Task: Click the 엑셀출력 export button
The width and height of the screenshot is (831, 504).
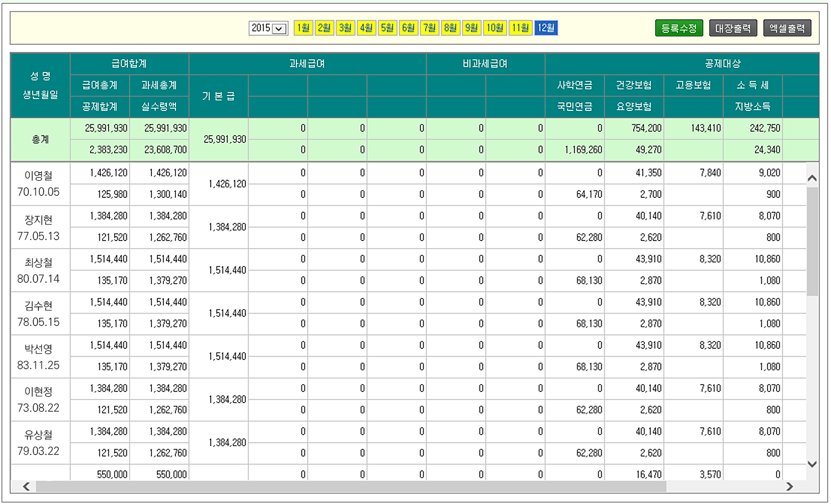Action: click(787, 28)
